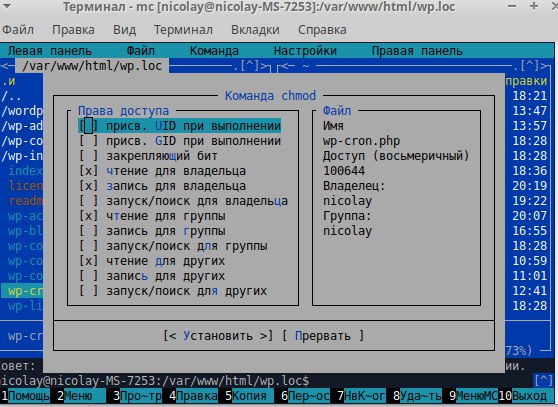Check 'запуск/поиск для владельца'
558x407 pixels.
point(88,201)
